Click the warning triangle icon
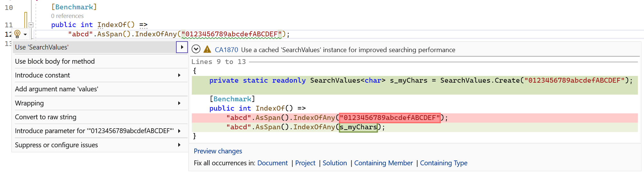Viewport: 644px width, 173px height. point(207,50)
